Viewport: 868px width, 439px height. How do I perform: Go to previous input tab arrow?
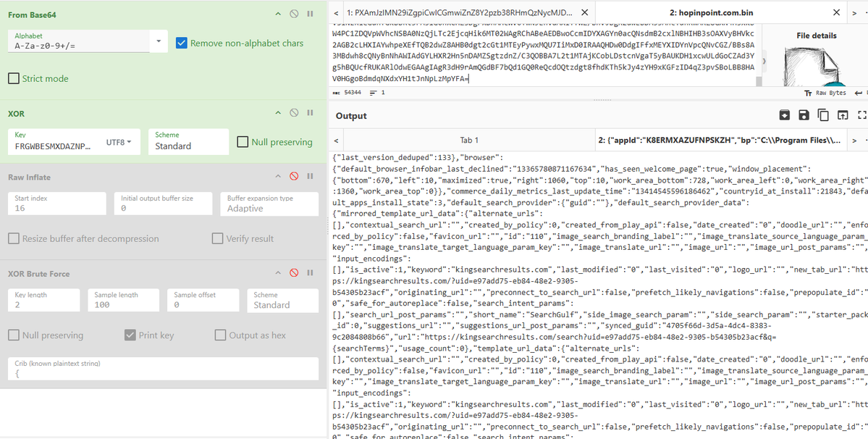pyautogui.click(x=337, y=12)
